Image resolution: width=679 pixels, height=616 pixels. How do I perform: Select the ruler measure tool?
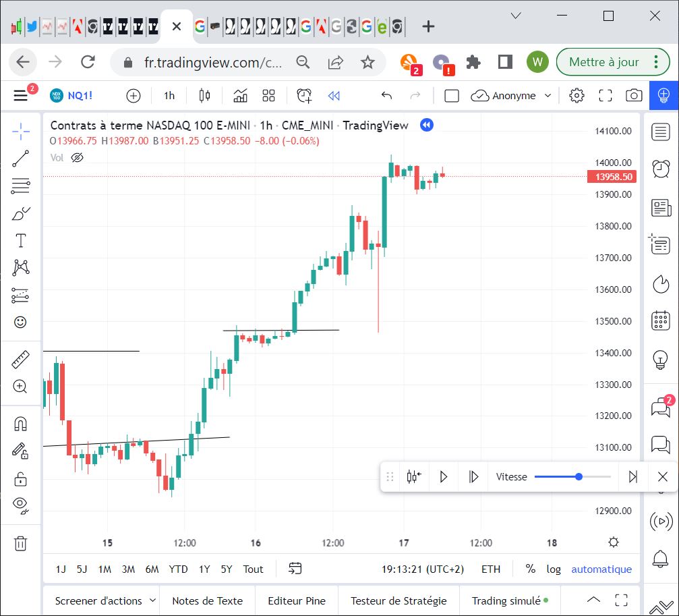click(x=20, y=360)
